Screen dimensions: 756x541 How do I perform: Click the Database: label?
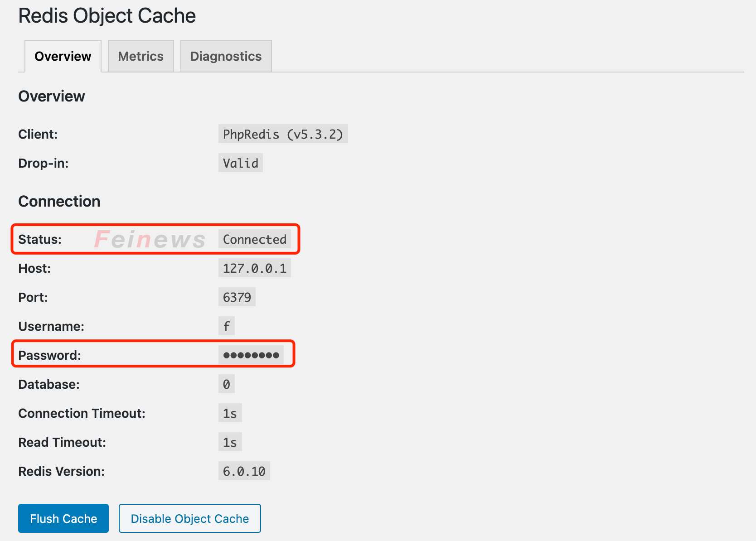pos(49,384)
